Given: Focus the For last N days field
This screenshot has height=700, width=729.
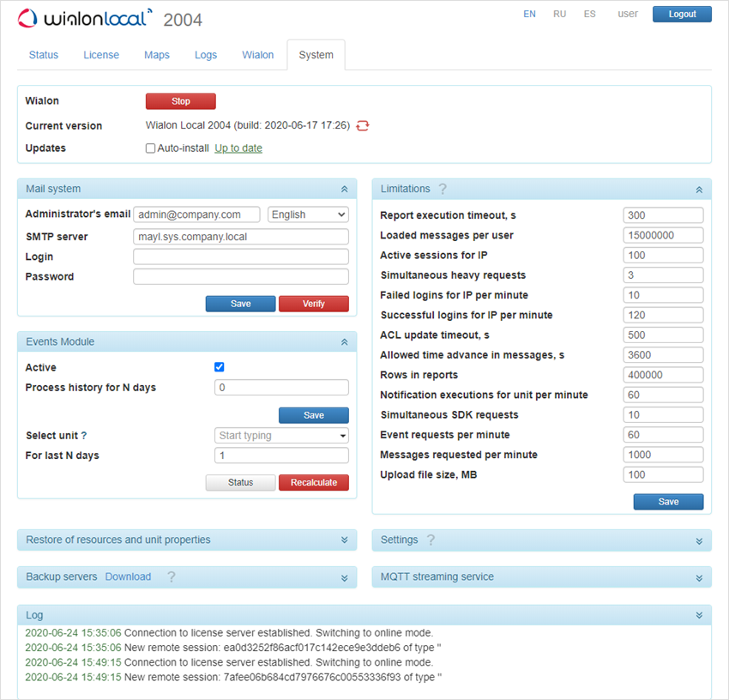Looking at the screenshot, I should [282, 456].
